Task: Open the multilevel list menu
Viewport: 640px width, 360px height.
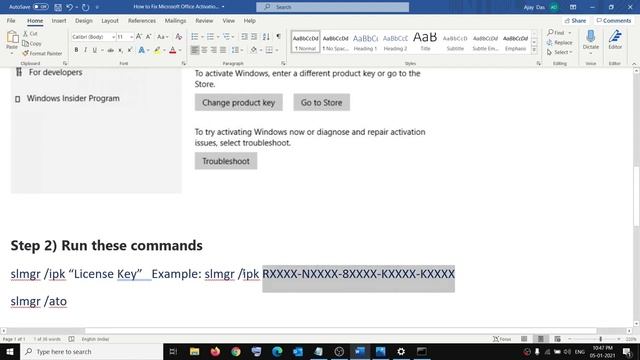Action: point(227,37)
